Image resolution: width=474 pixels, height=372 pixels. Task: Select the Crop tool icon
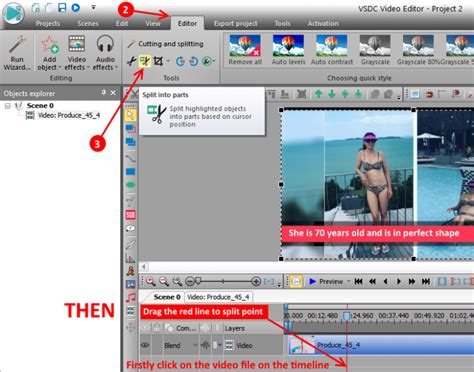(x=158, y=61)
